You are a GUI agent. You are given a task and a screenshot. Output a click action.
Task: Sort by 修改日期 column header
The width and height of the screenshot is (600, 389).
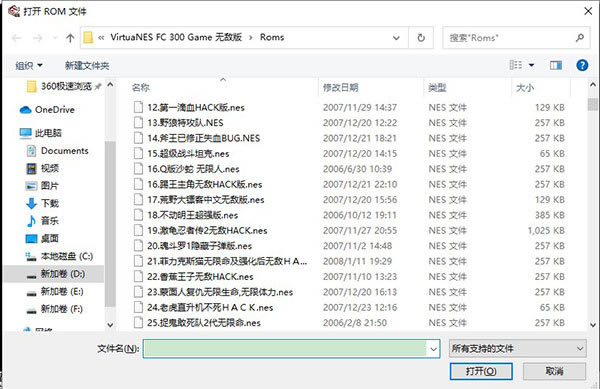click(x=340, y=88)
